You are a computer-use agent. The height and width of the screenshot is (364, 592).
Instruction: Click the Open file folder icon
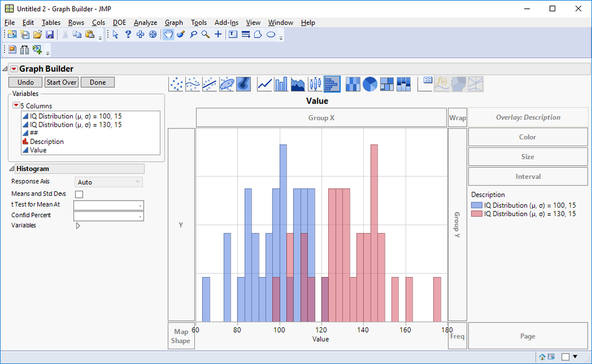click(37, 35)
